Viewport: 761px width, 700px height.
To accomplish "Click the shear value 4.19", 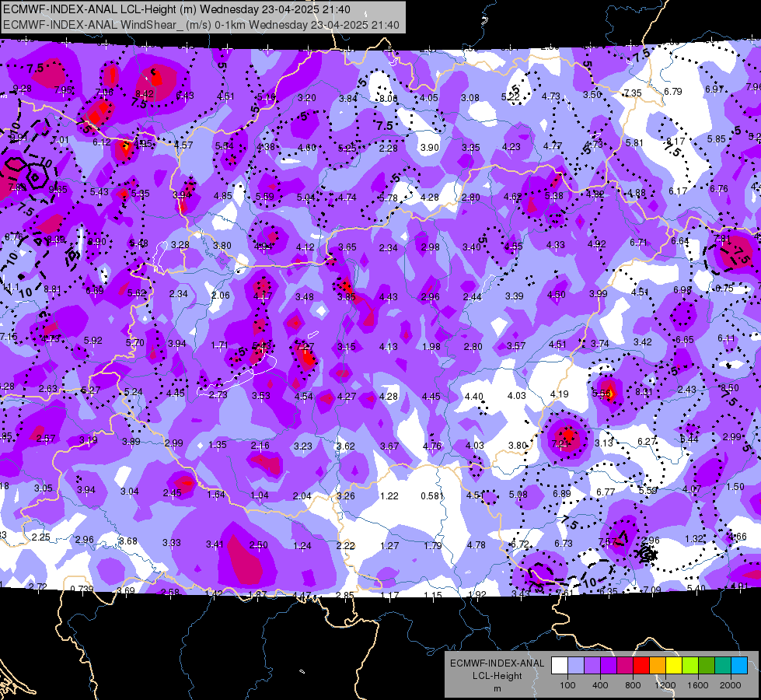I will tap(560, 394).
